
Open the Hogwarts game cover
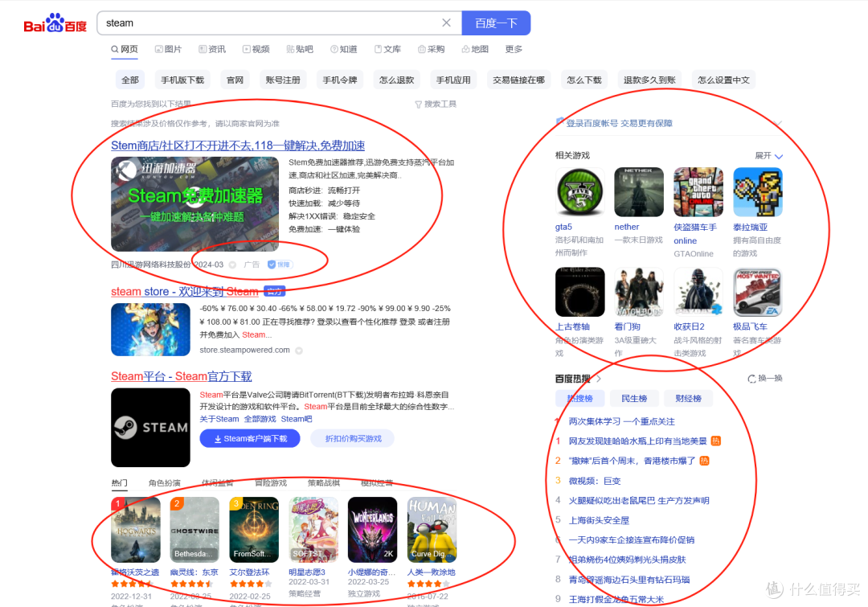[x=136, y=530]
